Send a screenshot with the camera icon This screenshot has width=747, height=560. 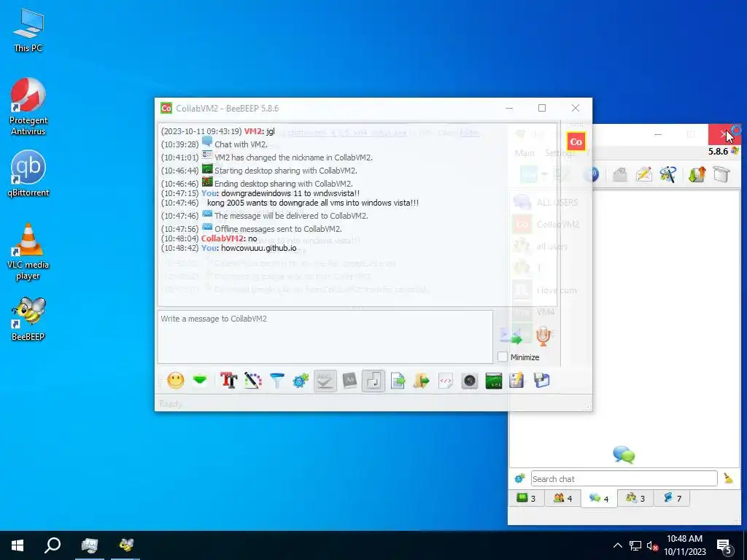coord(470,381)
